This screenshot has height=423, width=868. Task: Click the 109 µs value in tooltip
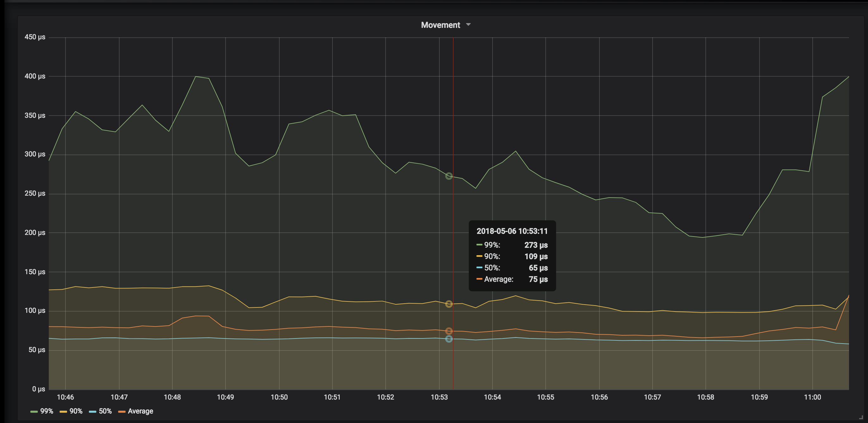click(x=536, y=256)
